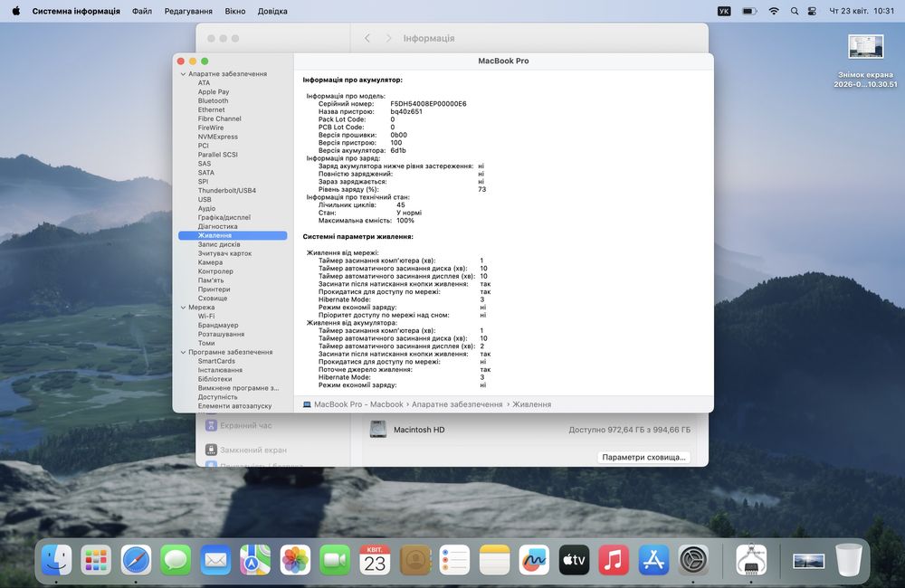Open the Редагування menu

(188, 11)
